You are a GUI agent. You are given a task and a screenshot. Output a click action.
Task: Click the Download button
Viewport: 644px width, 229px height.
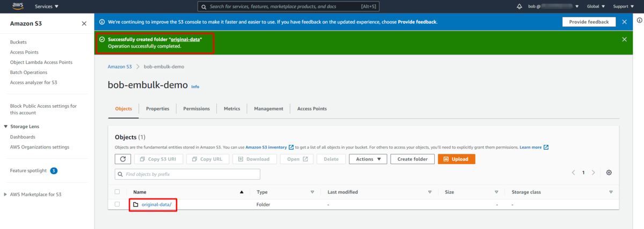pos(254,159)
